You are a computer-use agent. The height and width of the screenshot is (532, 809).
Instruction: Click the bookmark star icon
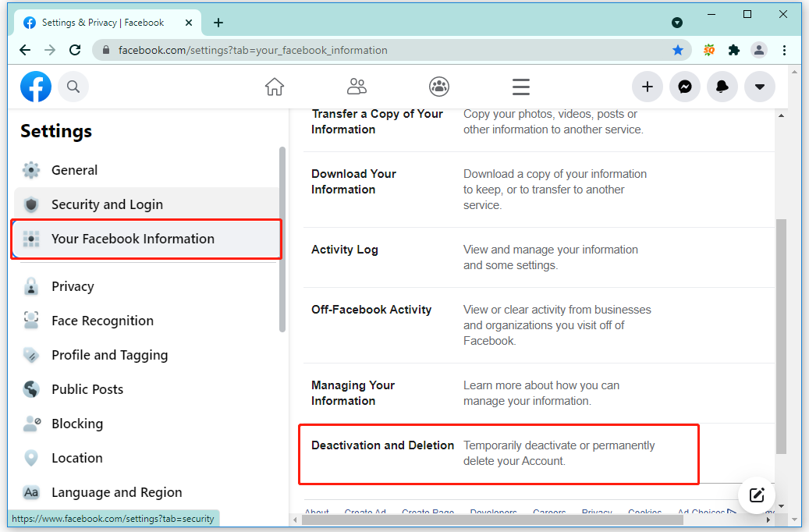click(x=678, y=50)
